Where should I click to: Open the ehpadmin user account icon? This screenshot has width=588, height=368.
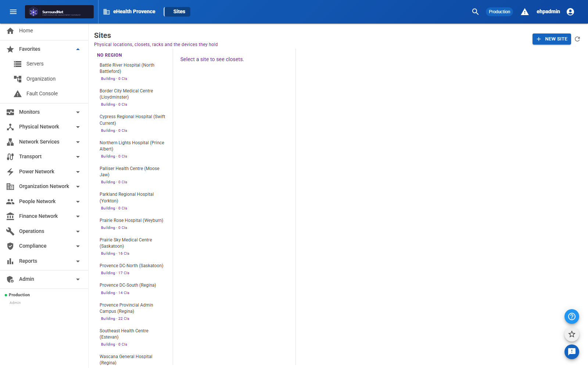click(570, 12)
